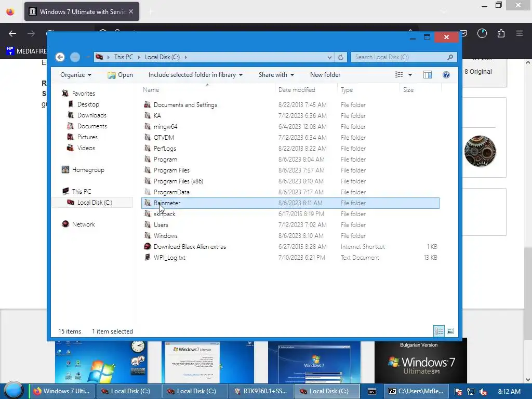Select Local Disk (C:) in navigation tree
This screenshot has height=399, width=532.
pos(95,202)
